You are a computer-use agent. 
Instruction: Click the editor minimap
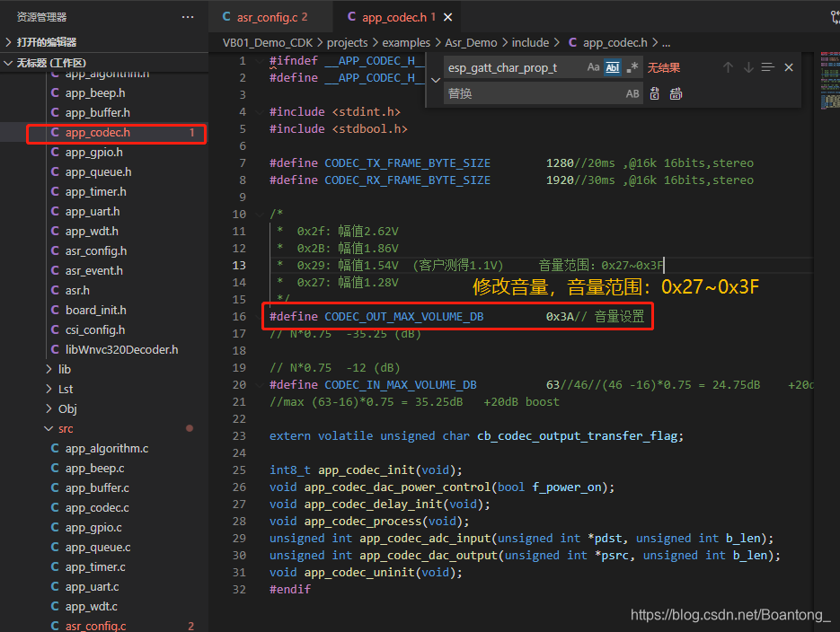click(829, 80)
